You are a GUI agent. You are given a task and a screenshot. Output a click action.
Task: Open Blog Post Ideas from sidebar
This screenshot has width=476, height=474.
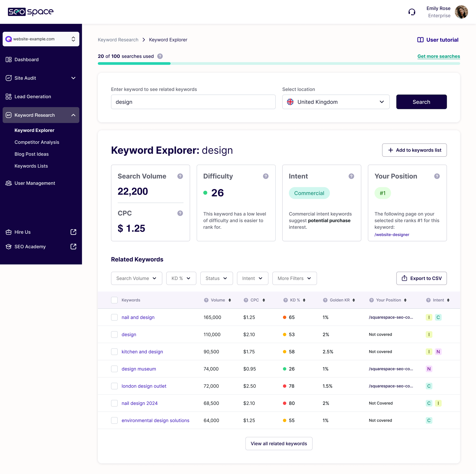pos(32,154)
